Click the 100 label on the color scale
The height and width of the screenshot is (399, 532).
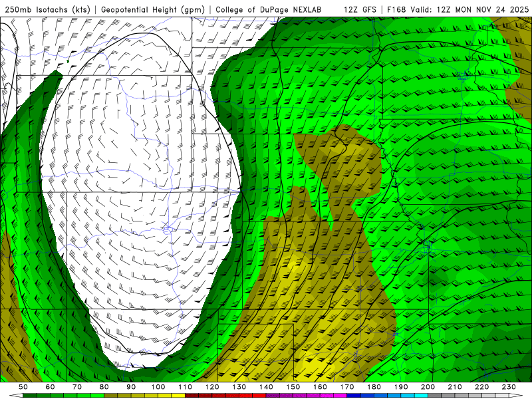click(x=158, y=387)
